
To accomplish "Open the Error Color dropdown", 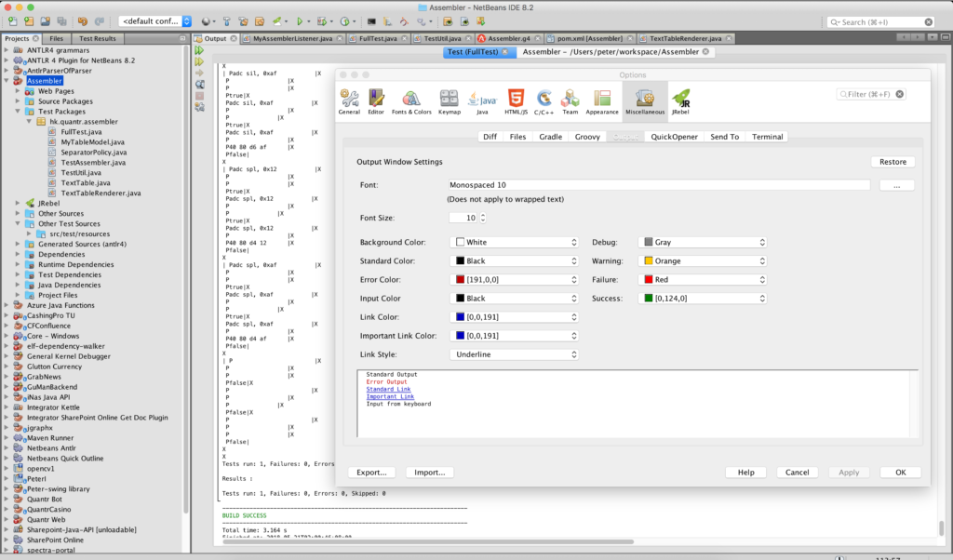I will pos(514,280).
